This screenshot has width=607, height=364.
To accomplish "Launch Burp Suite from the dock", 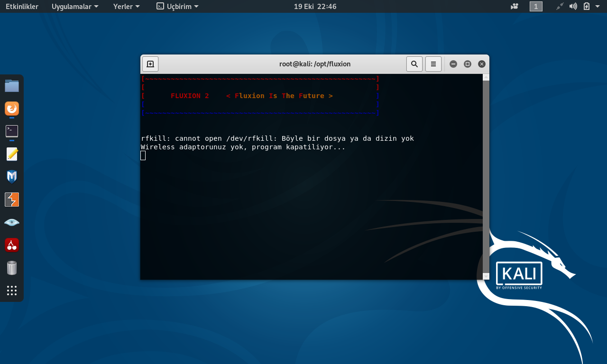I will 12,200.
